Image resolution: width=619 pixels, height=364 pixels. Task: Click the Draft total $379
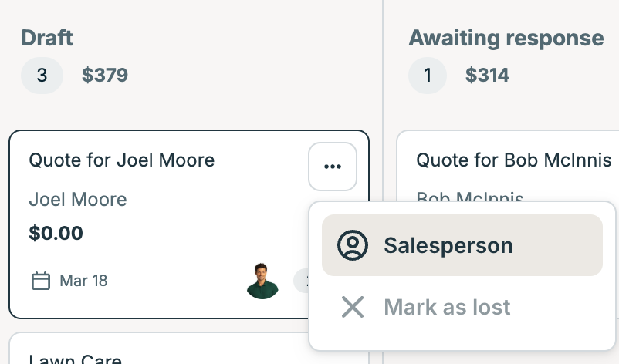[x=105, y=76]
